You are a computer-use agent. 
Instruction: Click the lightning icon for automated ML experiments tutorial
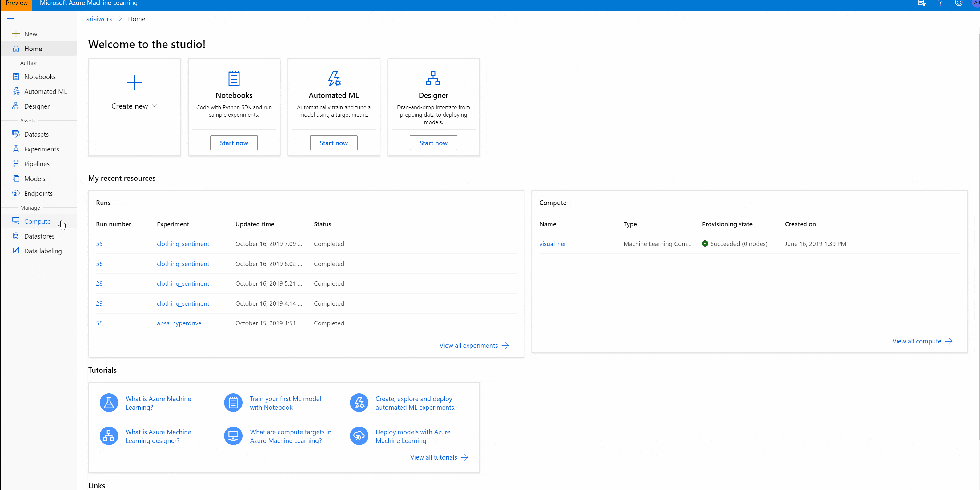tap(359, 403)
